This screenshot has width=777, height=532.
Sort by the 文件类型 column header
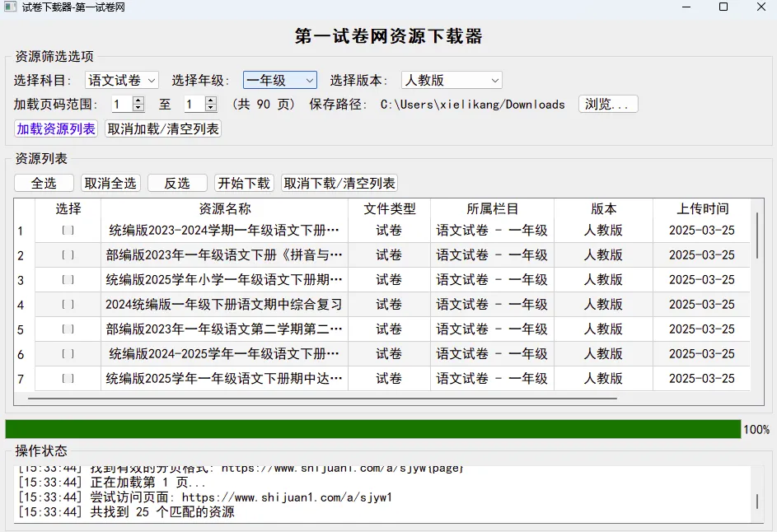pyautogui.click(x=390, y=208)
